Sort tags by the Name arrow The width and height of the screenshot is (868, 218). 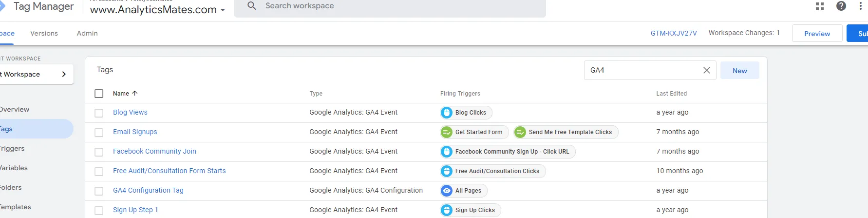(135, 93)
